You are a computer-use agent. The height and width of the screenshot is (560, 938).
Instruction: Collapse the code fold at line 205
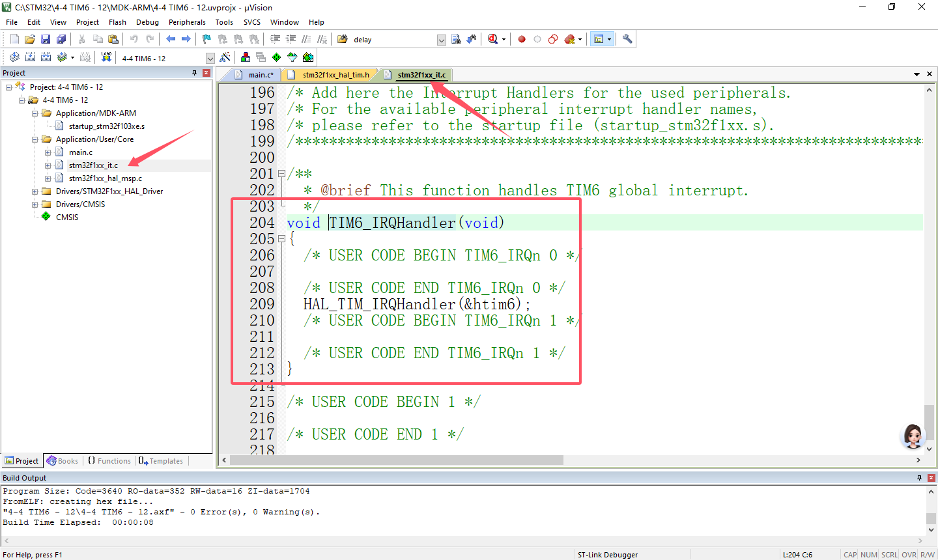point(281,239)
